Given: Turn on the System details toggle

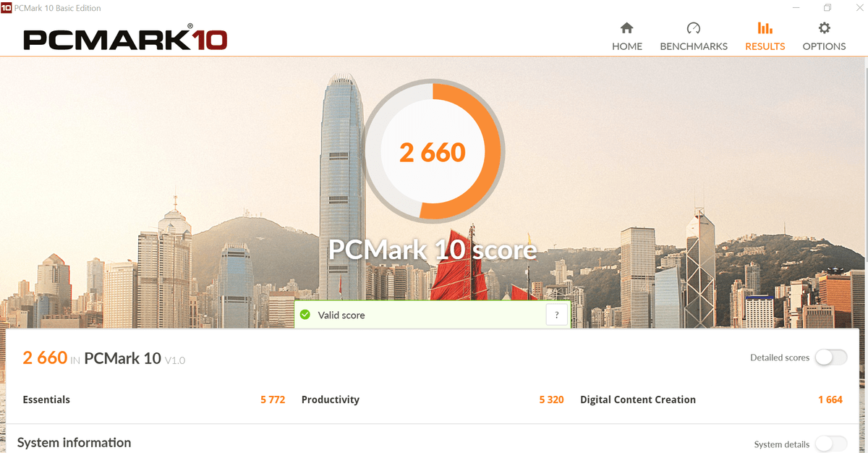Looking at the screenshot, I should point(831,444).
